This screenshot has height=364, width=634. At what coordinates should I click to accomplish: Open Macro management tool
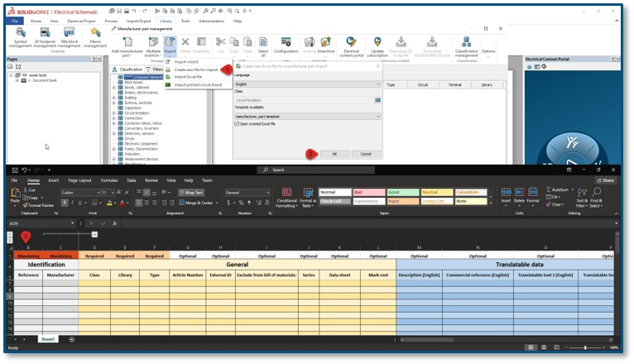95,37
